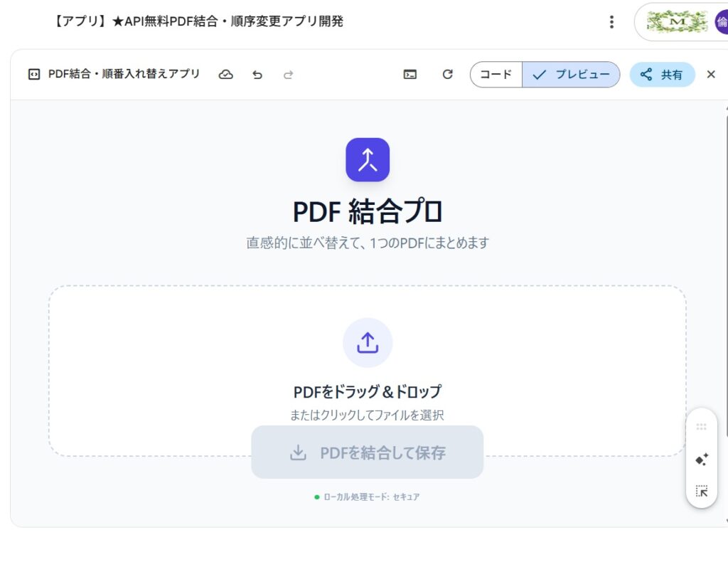Image resolution: width=728 pixels, height=562 pixels.
Task: Click the purple PDF merge logo
Action: point(368,159)
